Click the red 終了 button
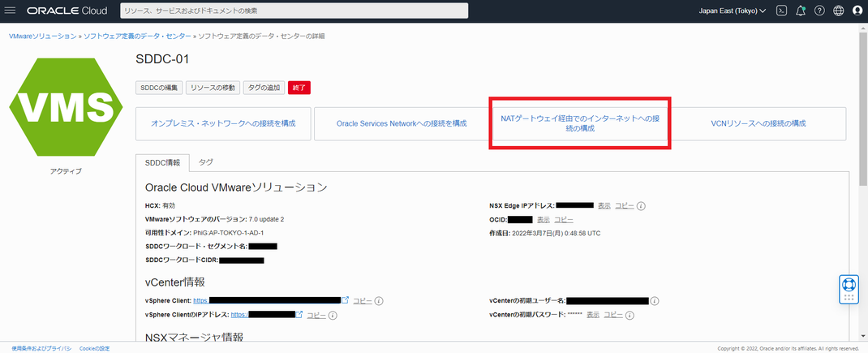The height and width of the screenshot is (353, 868). pos(299,88)
